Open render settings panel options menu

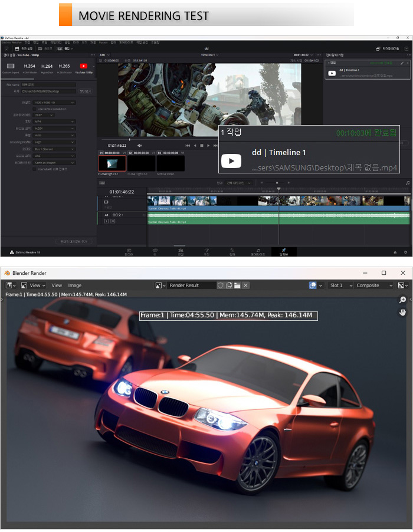93,55
